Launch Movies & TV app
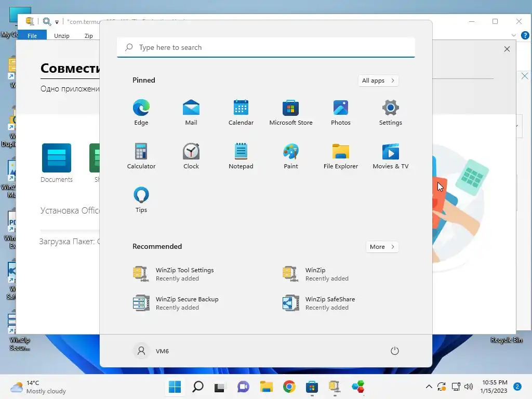The width and height of the screenshot is (532, 399). pyautogui.click(x=391, y=156)
